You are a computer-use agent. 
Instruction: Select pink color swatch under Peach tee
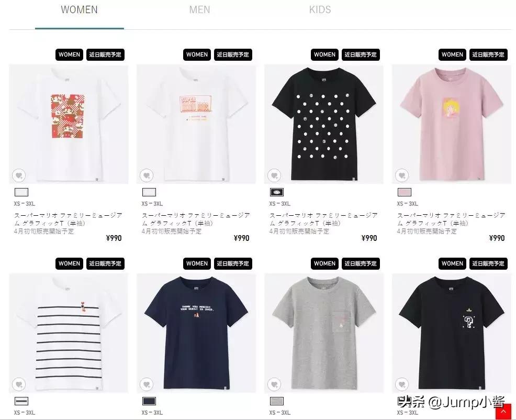tap(405, 192)
